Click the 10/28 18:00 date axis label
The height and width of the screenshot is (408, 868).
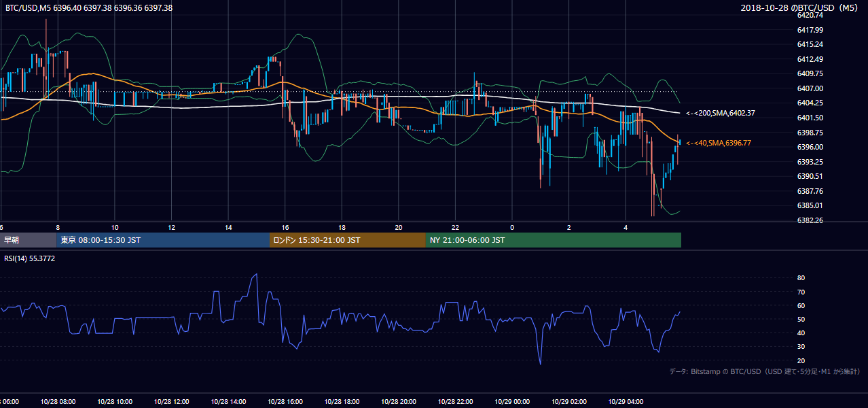pyautogui.click(x=342, y=402)
